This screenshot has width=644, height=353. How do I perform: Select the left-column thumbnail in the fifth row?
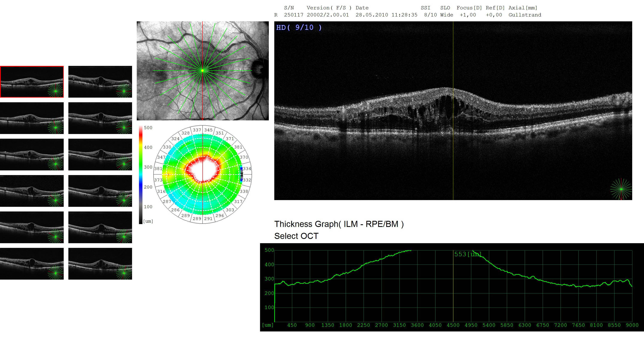click(32, 227)
